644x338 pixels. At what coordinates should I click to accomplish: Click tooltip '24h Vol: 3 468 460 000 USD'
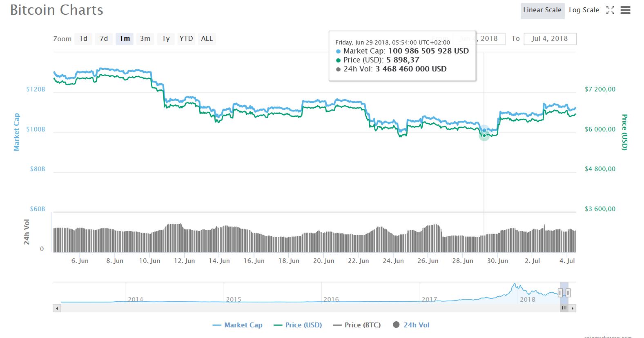click(391, 69)
